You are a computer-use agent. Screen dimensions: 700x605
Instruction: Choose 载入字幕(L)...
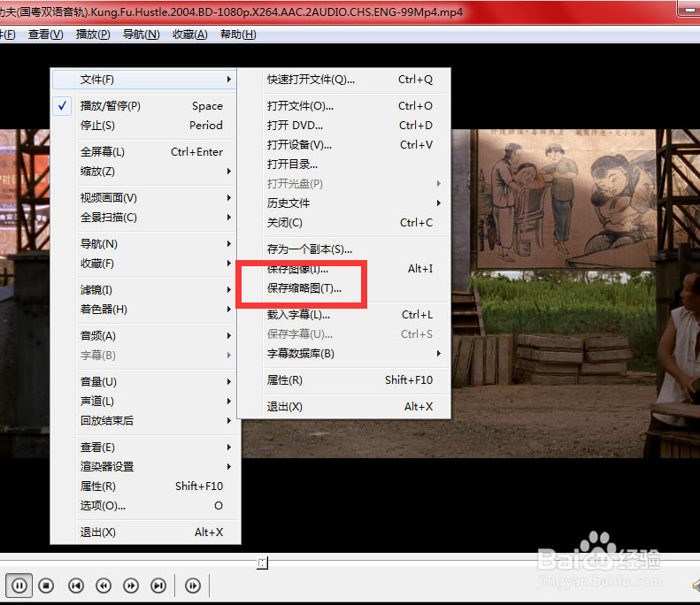(343, 315)
